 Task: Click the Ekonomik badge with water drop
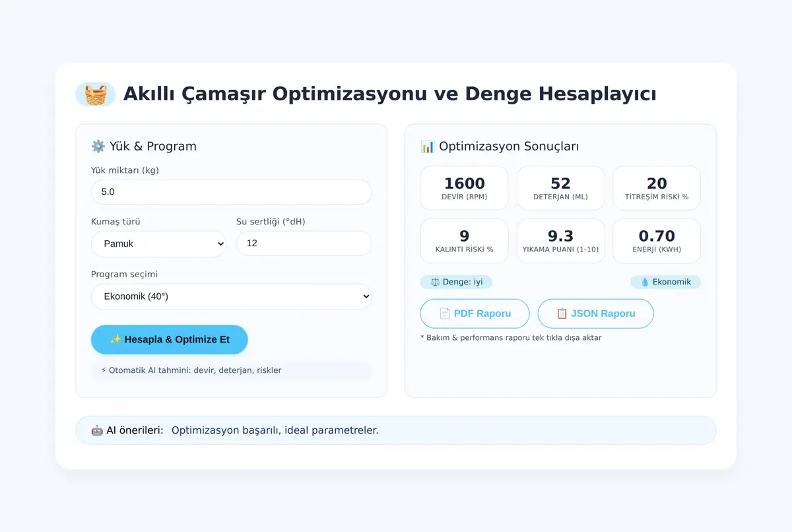click(x=665, y=282)
